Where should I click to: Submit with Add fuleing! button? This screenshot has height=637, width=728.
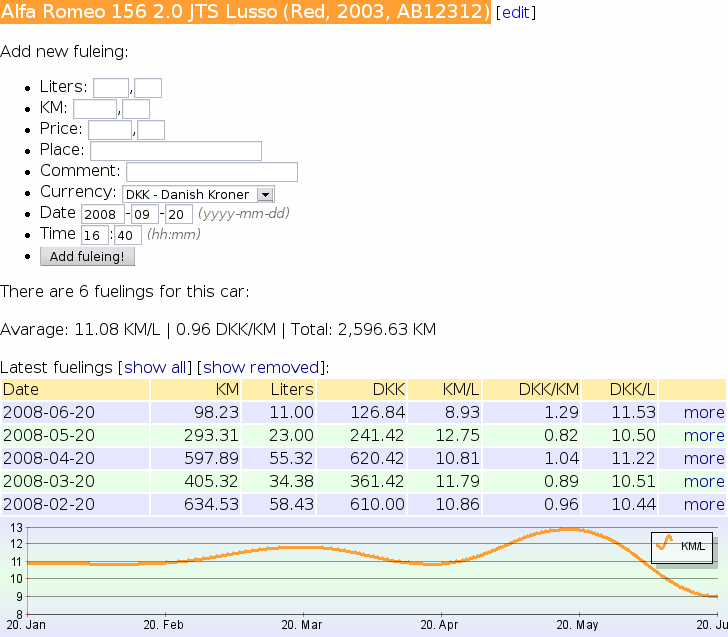click(x=87, y=256)
